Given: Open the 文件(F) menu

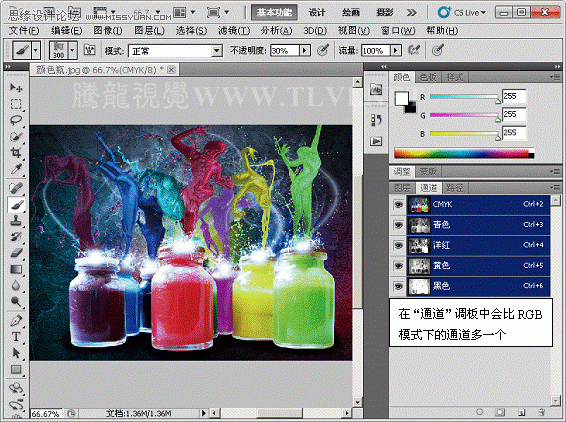Looking at the screenshot, I should pos(24,31).
